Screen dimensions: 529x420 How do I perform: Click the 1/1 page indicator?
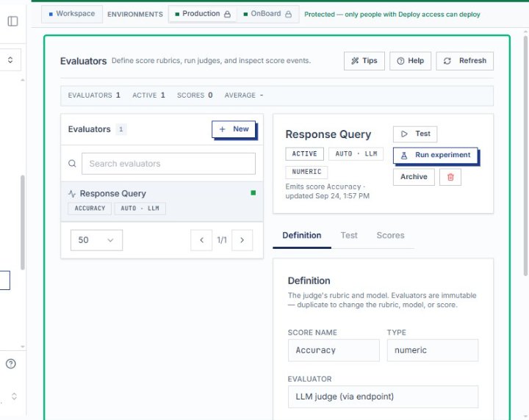coord(222,240)
